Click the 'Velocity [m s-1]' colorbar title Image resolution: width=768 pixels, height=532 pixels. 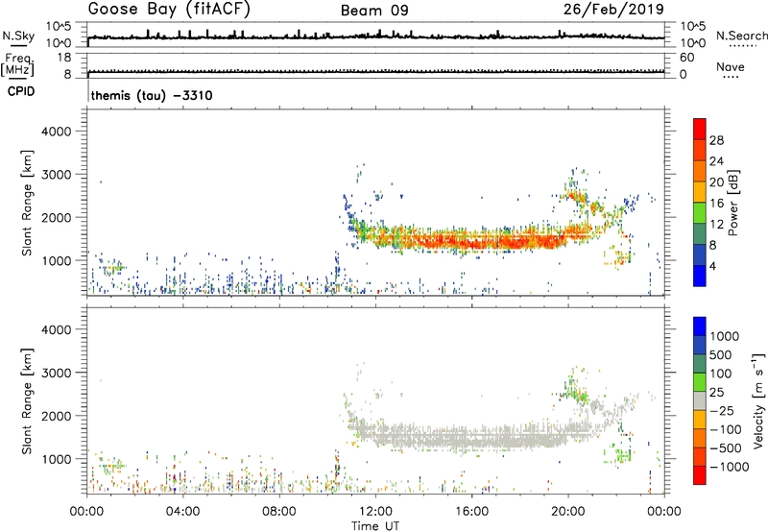[x=758, y=400]
